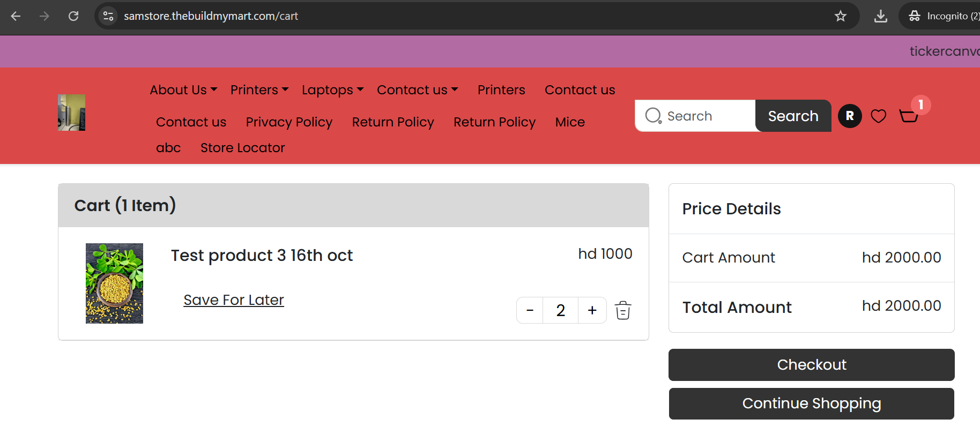The height and width of the screenshot is (434, 980).
Task: Bookmark this page with star icon
Action: point(840,16)
